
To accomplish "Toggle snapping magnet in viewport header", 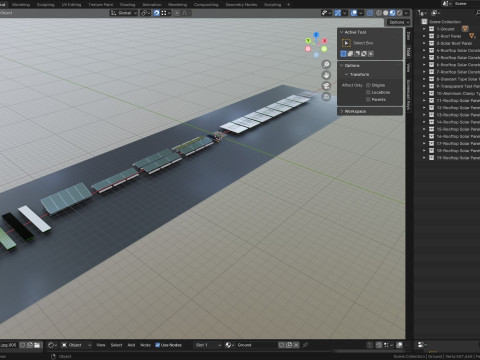I will tap(157, 13).
